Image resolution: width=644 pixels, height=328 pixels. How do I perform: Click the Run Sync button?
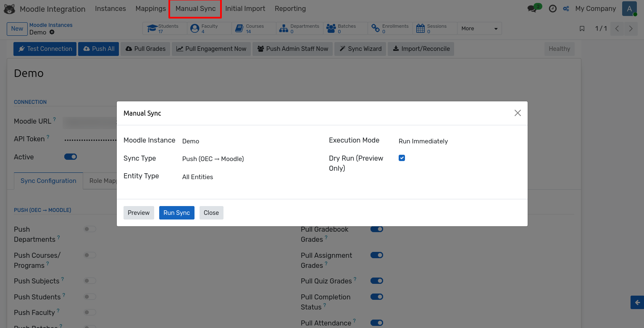[177, 213]
